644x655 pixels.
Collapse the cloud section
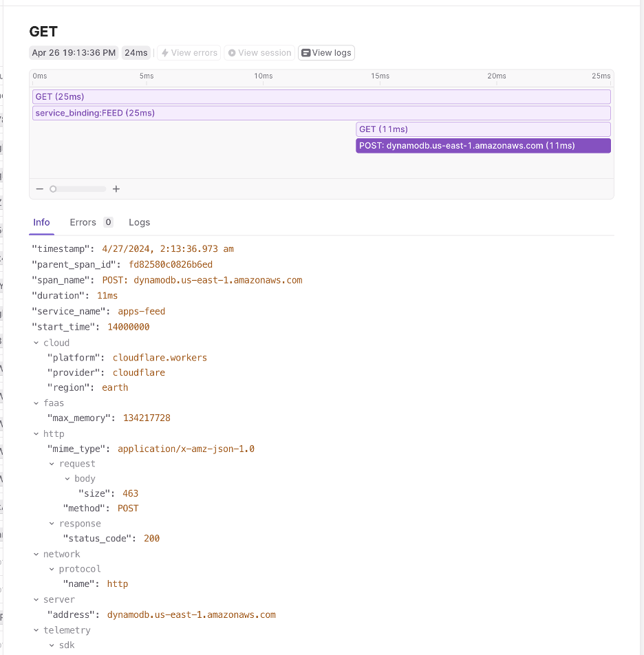(36, 343)
